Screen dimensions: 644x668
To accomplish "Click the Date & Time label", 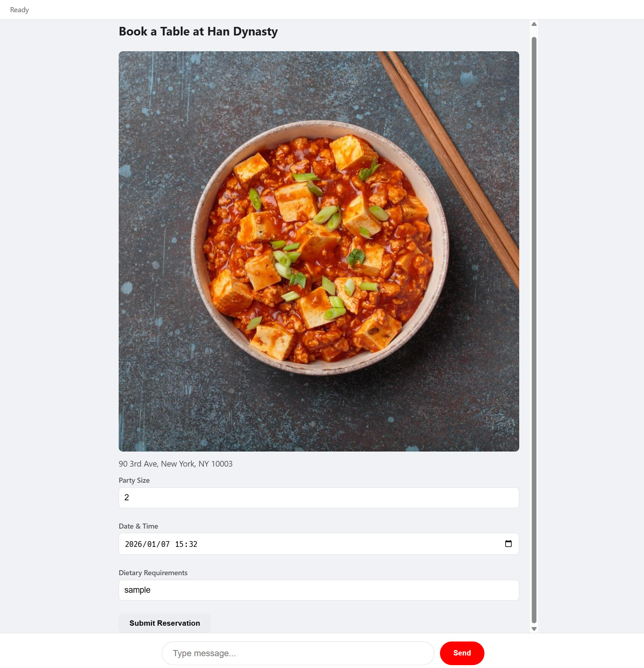I will 138,526.
